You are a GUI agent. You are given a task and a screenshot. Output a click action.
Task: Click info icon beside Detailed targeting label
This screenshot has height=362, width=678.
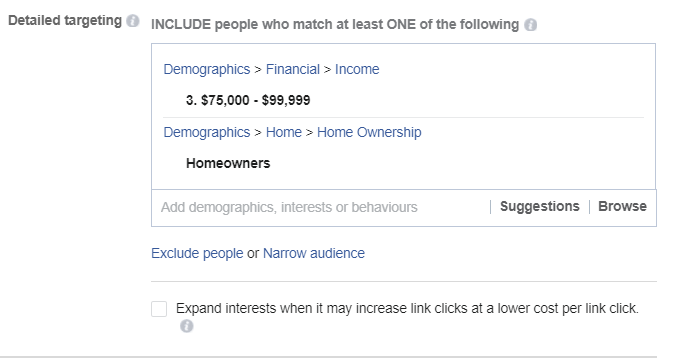coord(133,21)
